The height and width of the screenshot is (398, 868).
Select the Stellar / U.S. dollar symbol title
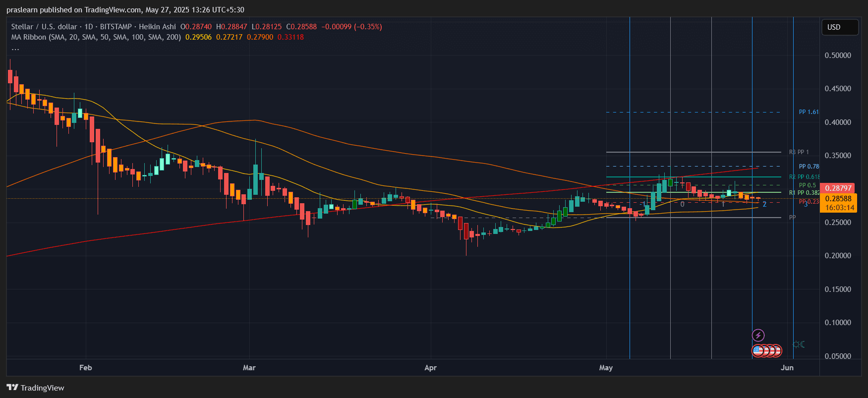pos(45,27)
